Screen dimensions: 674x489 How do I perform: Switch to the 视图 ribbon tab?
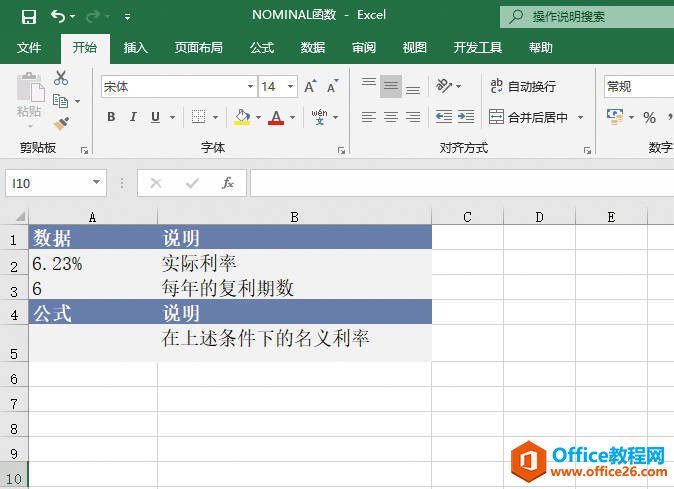coord(414,47)
